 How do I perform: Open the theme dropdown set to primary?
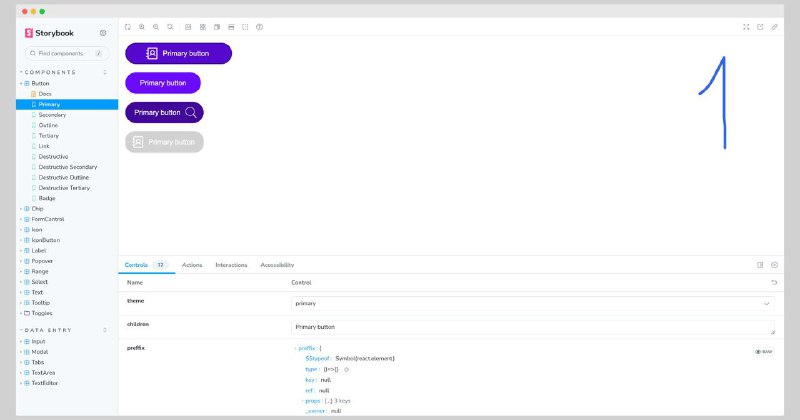tap(533, 303)
